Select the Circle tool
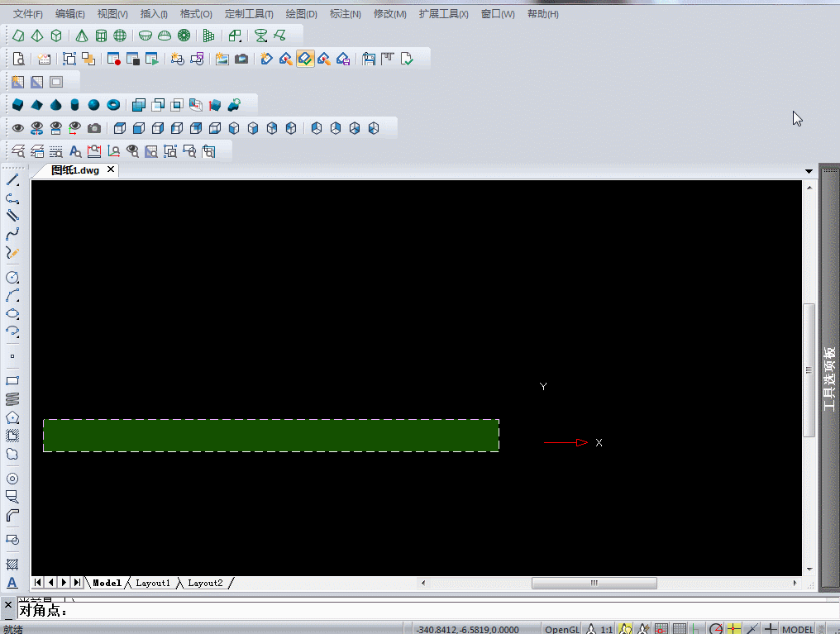This screenshot has width=840, height=634. 12,277
